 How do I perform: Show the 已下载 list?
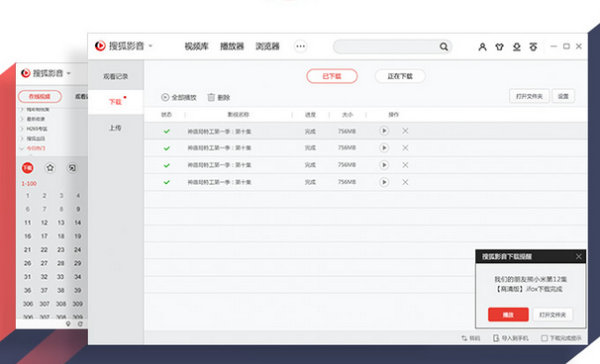coord(332,76)
